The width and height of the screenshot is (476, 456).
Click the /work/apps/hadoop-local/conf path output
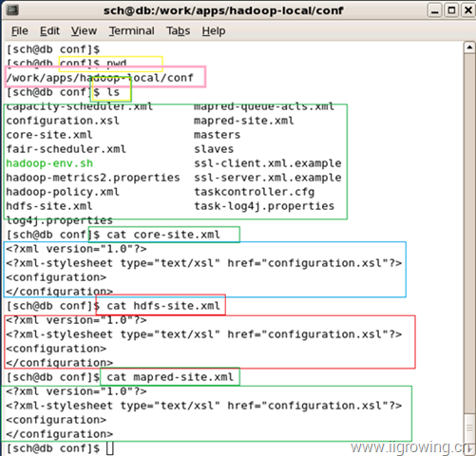100,78
